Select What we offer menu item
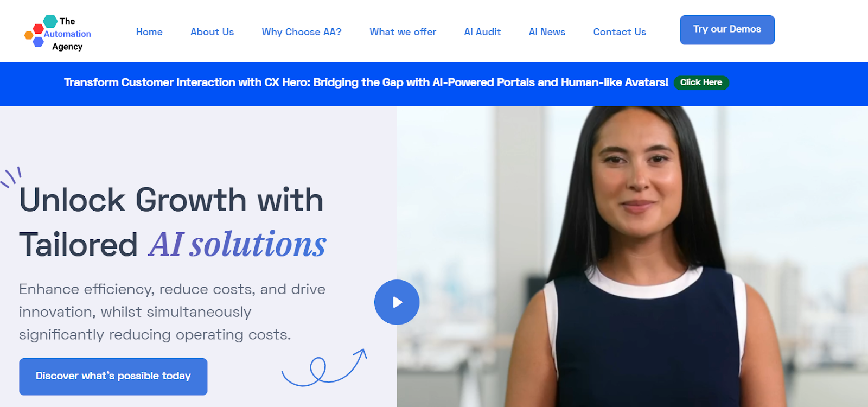This screenshot has width=868, height=407. (403, 32)
